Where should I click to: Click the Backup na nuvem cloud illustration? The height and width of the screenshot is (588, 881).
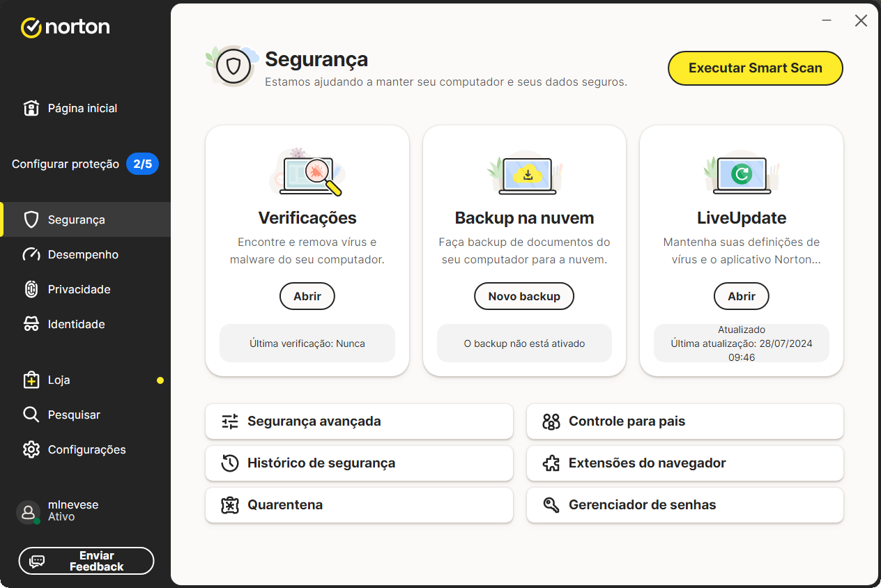[x=524, y=173]
